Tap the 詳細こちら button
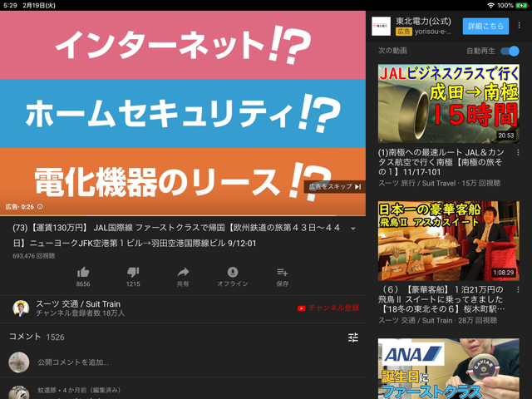This screenshot has width=532, height=399. click(x=485, y=26)
